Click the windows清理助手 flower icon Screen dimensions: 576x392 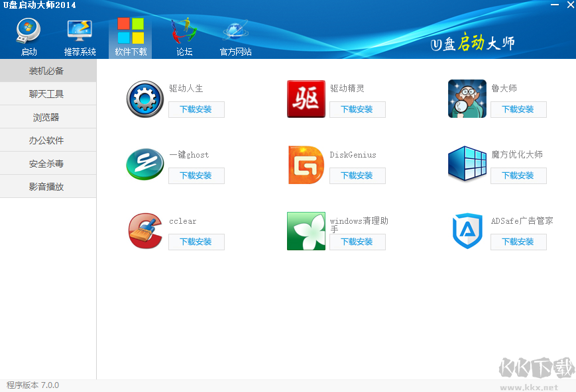tap(306, 231)
